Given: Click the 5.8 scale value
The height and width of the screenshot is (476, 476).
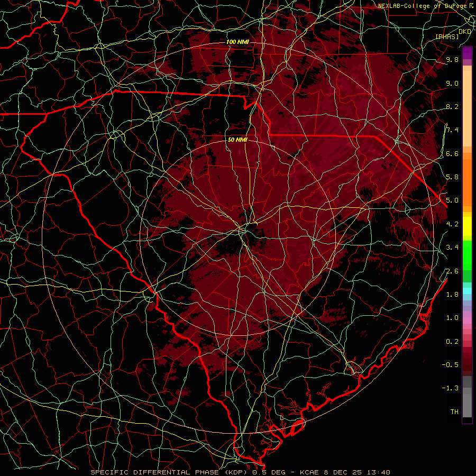Looking at the screenshot, I should (x=452, y=177).
